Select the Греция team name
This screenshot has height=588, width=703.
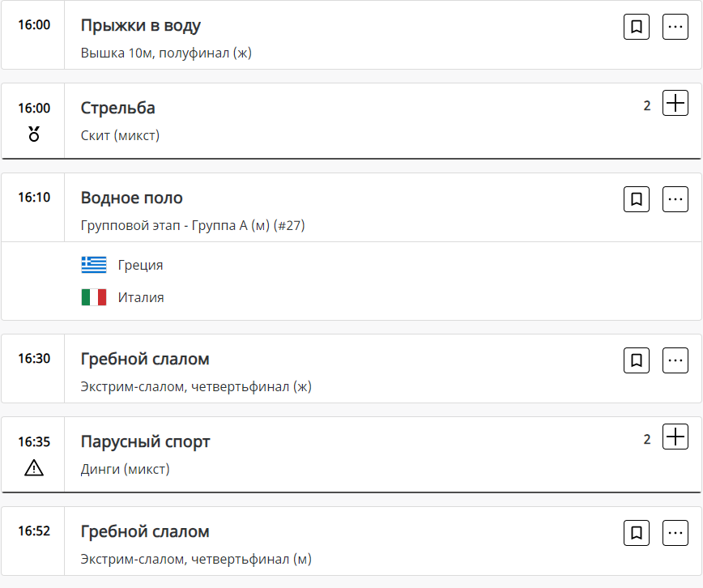140,265
